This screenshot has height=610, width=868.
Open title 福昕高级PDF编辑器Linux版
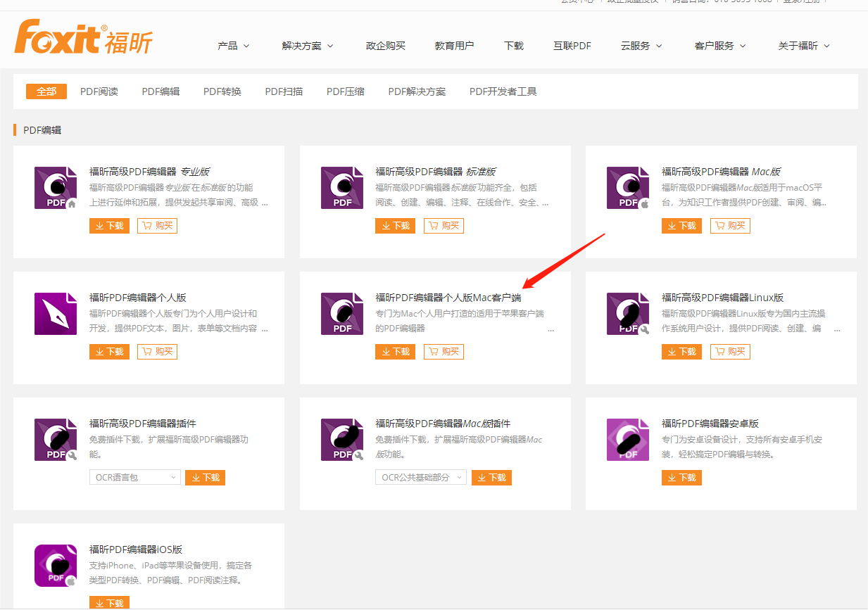click(x=723, y=298)
